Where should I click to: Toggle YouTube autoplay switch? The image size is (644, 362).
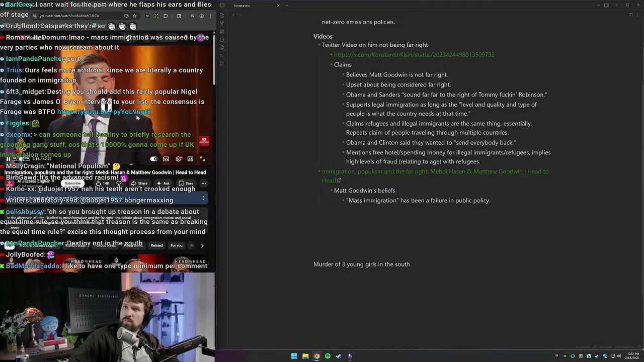154,159
